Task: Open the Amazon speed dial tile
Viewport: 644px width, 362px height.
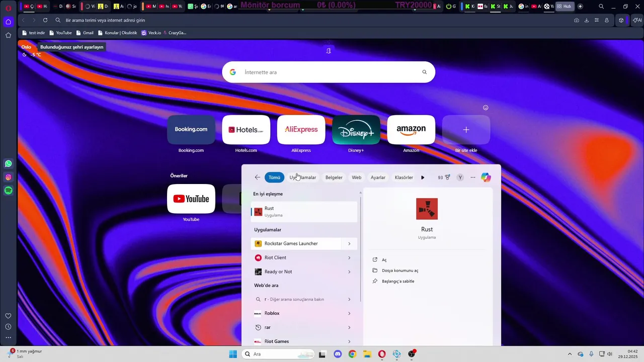Action: (411, 130)
